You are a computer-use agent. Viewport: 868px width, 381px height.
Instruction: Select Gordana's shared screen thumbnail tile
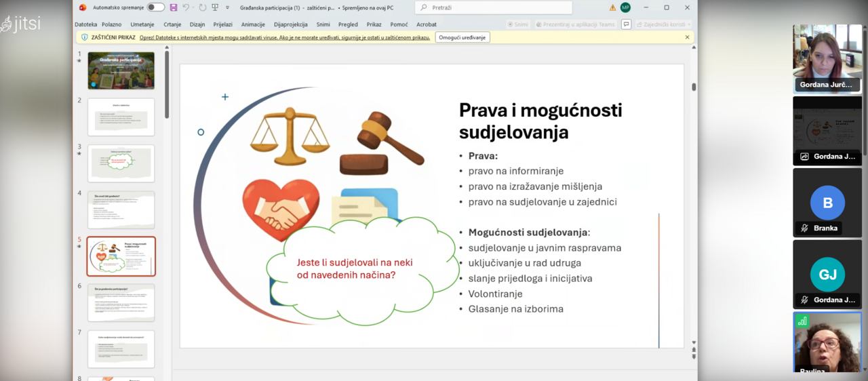click(827, 130)
